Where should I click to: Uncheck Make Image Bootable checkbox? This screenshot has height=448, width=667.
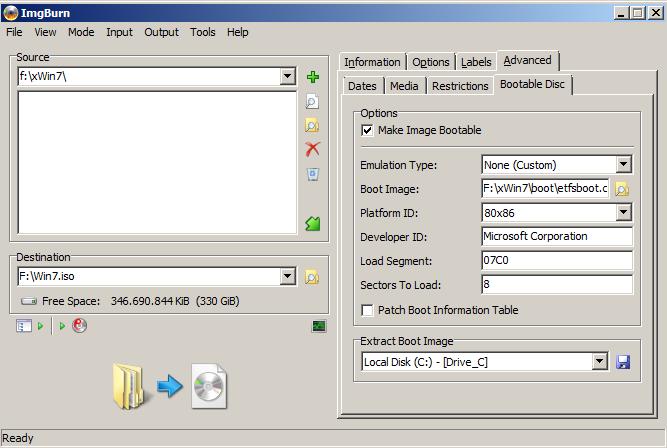367,130
